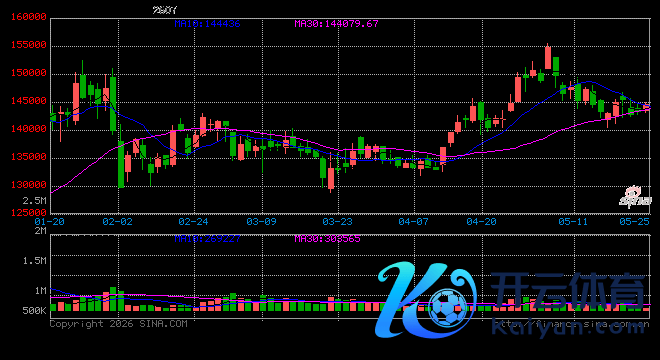
Task: Select the 03-09 date label
Action: [x=261, y=222]
